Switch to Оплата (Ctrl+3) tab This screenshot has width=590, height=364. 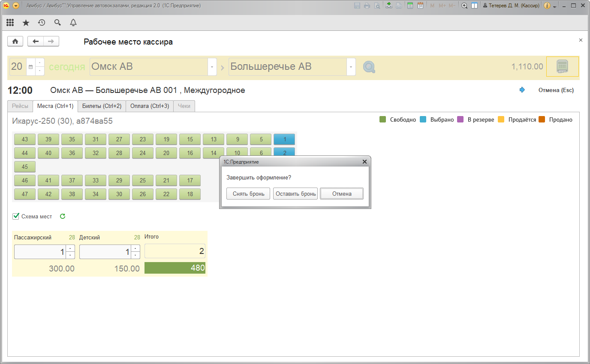150,106
